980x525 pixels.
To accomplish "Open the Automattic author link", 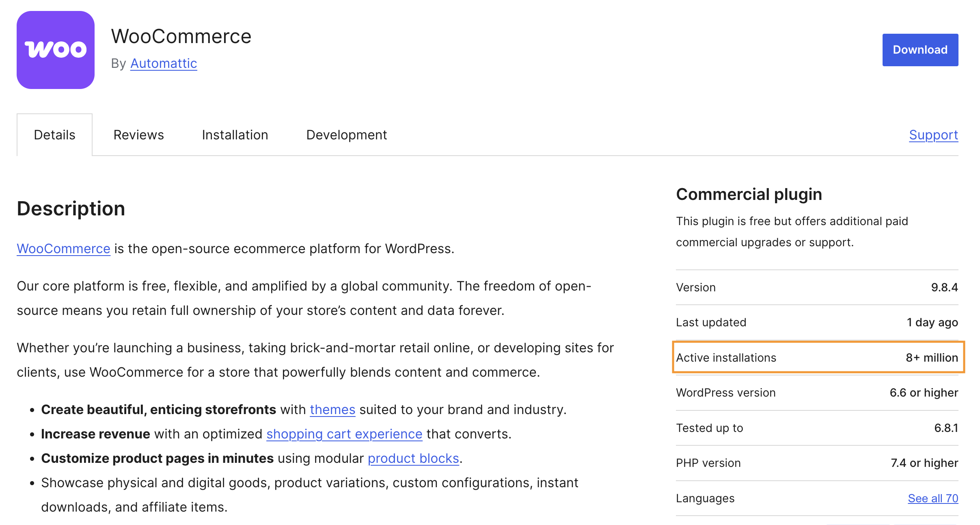I will click(x=164, y=63).
